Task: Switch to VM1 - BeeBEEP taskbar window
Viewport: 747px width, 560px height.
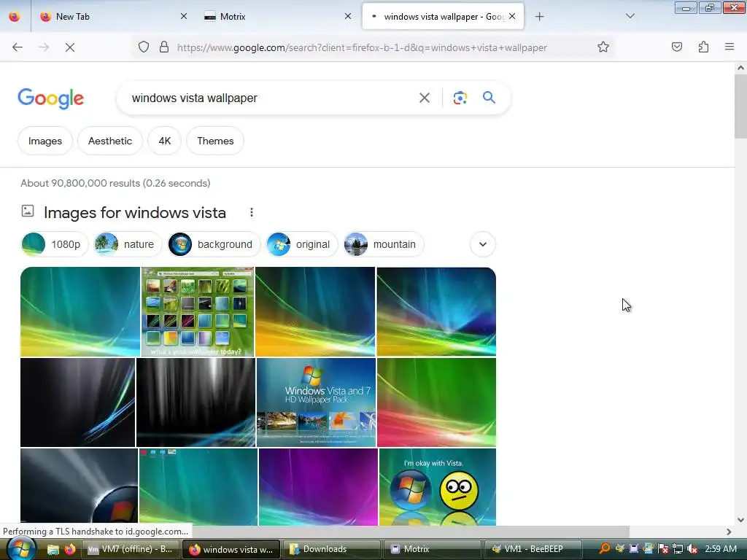Action: pos(533,549)
